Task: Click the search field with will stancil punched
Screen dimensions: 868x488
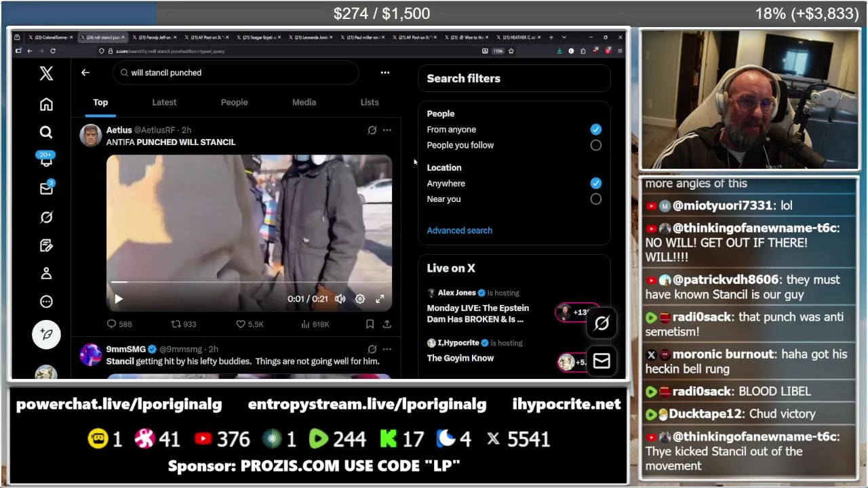Action: click(x=236, y=73)
